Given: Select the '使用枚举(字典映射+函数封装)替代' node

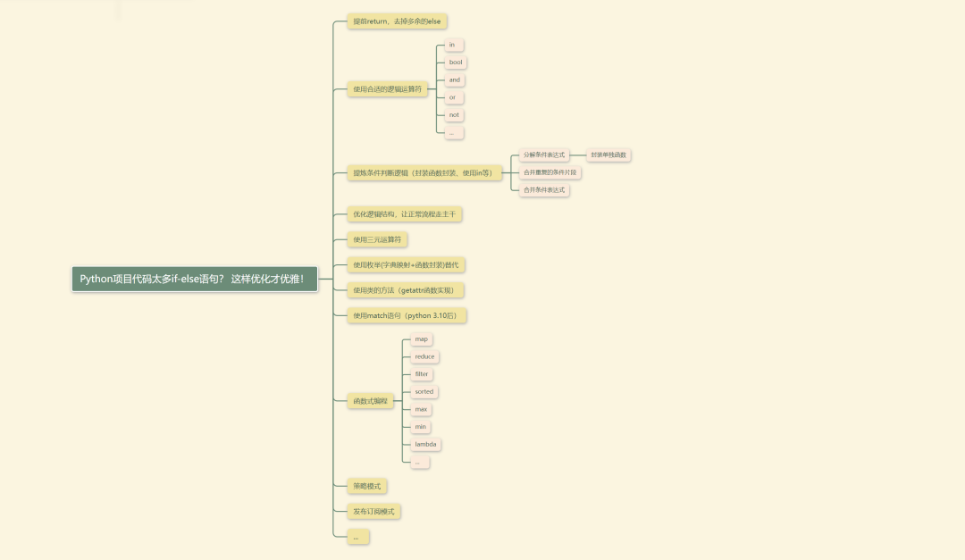Looking at the screenshot, I should pyautogui.click(x=407, y=265).
